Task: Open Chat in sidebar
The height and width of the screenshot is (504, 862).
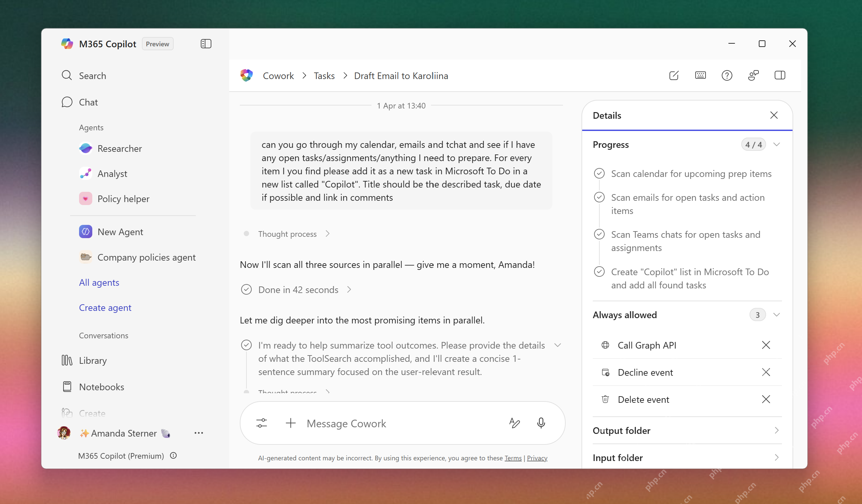Action: tap(80, 102)
